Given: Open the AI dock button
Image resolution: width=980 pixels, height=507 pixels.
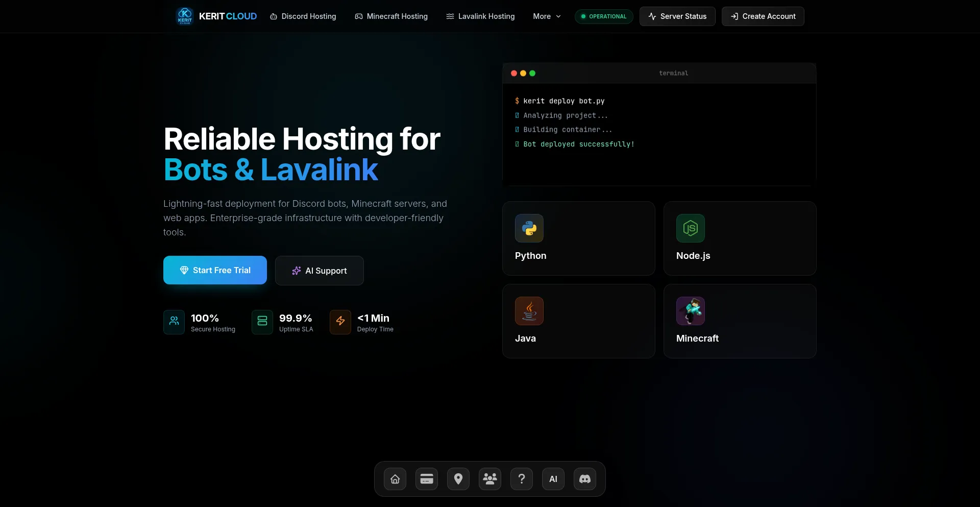Looking at the screenshot, I should (553, 479).
